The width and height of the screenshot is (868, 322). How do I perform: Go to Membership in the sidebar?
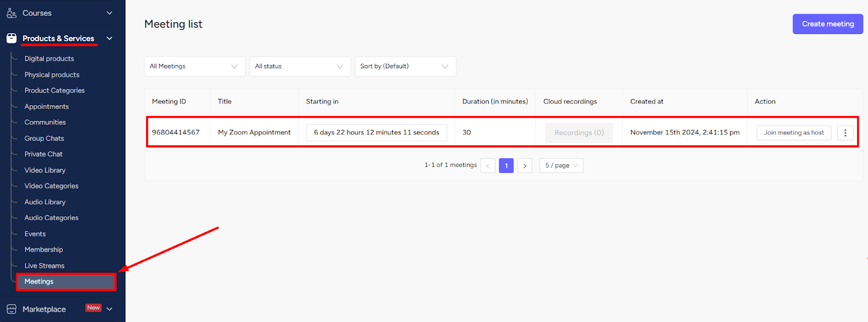click(43, 250)
